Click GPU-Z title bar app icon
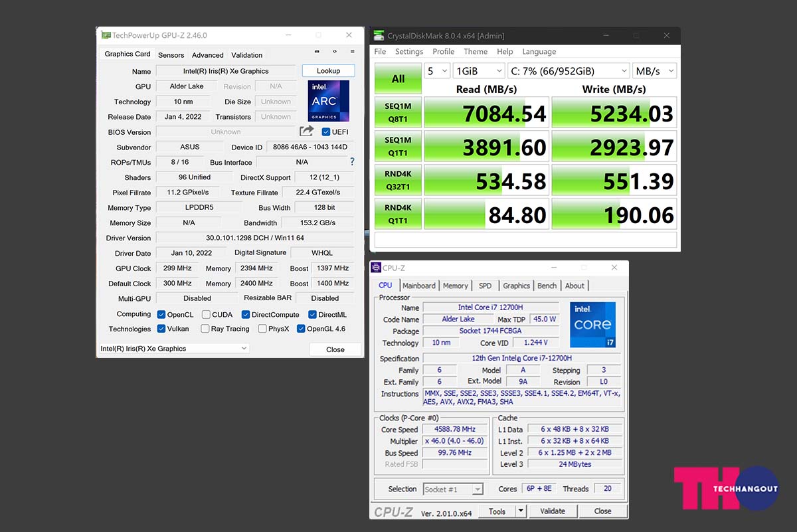 click(x=106, y=35)
